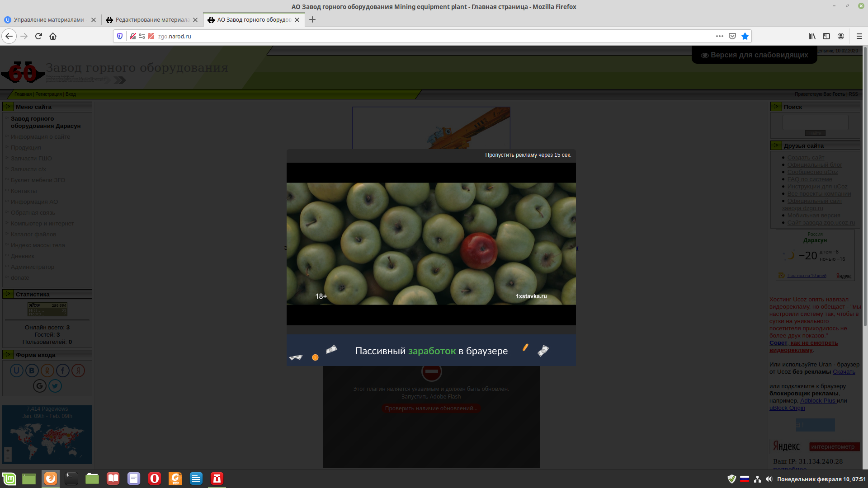The width and height of the screenshot is (868, 488).
Task: Open page actions three-dot menu
Action: [720, 36]
